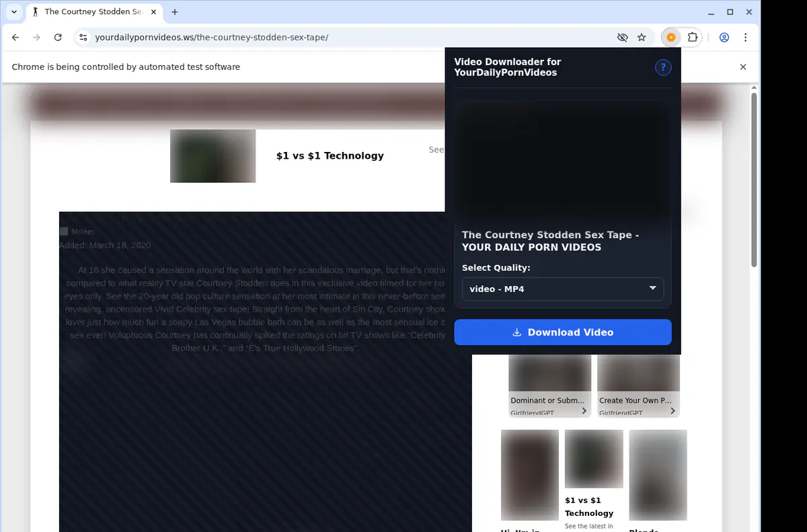Click the orange video downloader extension icon

click(670, 38)
